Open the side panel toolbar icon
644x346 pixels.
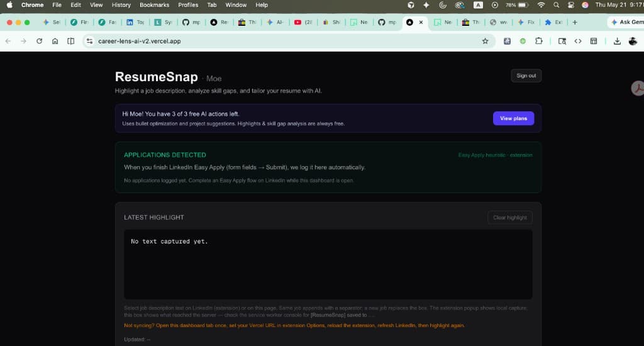[x=594, y=41]
